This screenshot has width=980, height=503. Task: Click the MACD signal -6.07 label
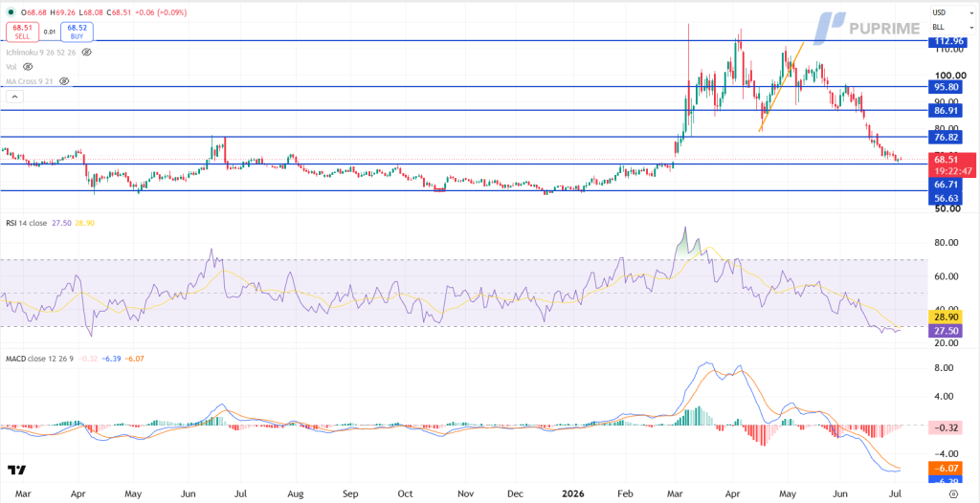point(947,468)
